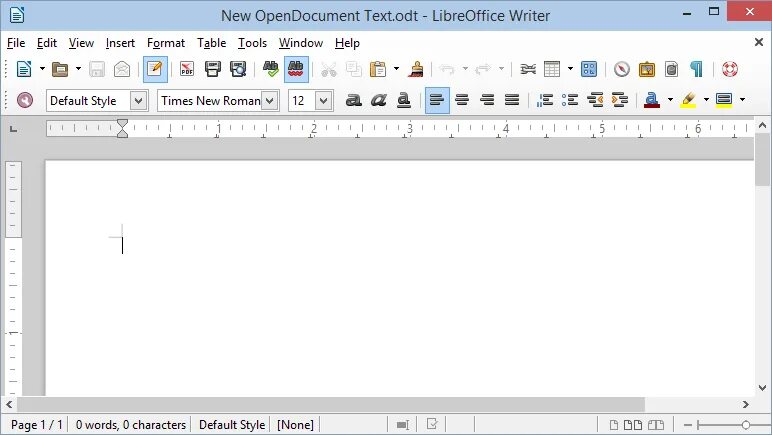Expand the font name dropdown
The width and height of the screenshot is (772, 435).
(270, 101)
